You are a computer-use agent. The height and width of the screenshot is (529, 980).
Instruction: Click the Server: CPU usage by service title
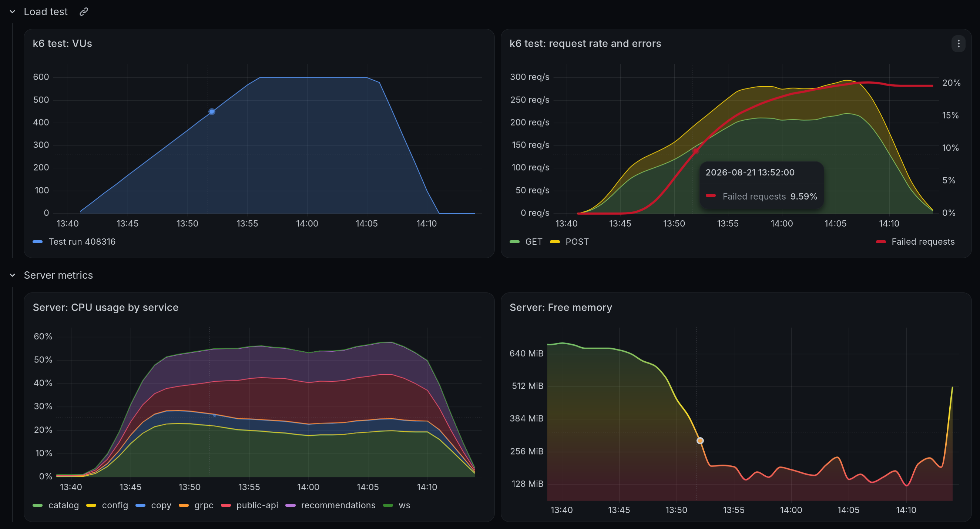106,308
